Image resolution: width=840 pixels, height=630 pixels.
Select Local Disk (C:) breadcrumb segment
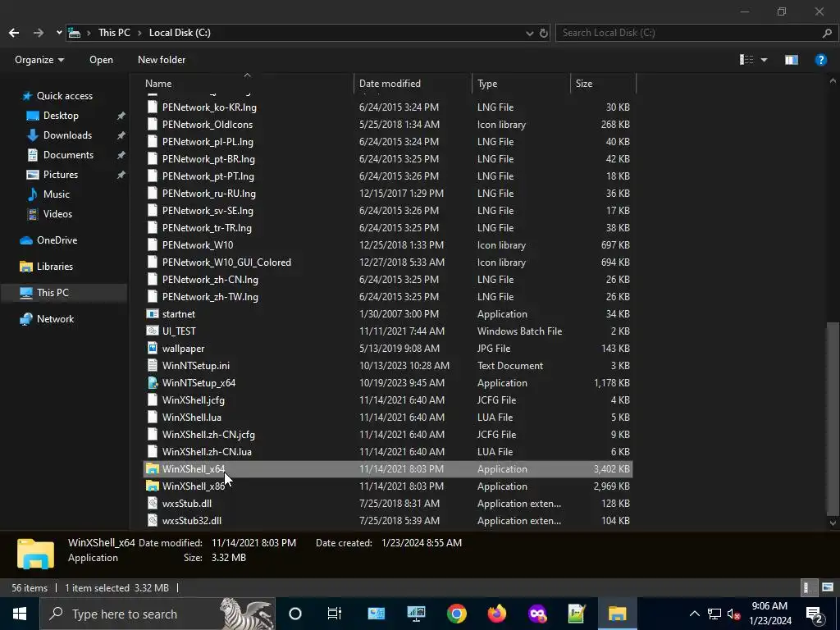point(180,33)
